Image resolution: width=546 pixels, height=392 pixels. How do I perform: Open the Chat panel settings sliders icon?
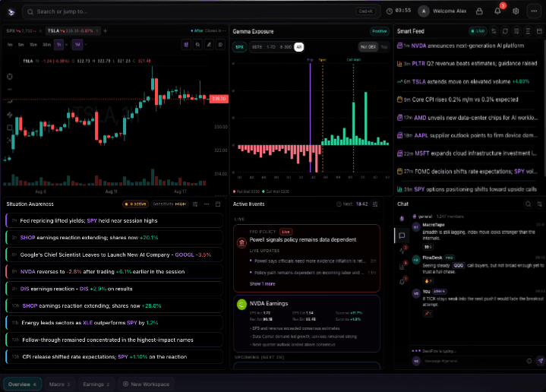pos(539,204)
